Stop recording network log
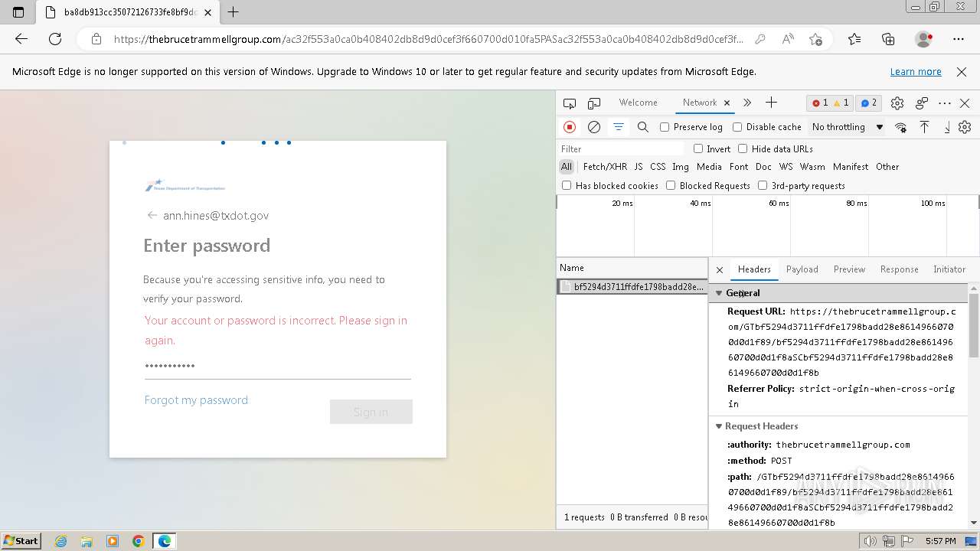This screenshot has width=980, height=551. 570,127
